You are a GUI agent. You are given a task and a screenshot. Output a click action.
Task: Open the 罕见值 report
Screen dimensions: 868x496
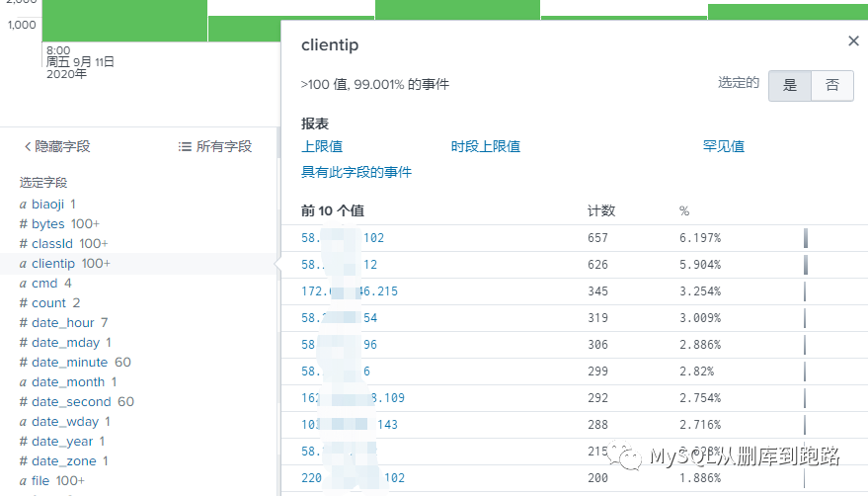click(724, 146)
